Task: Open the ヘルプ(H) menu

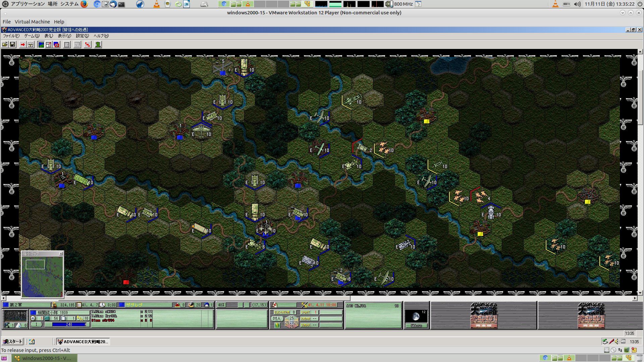Action: point(101,36)
